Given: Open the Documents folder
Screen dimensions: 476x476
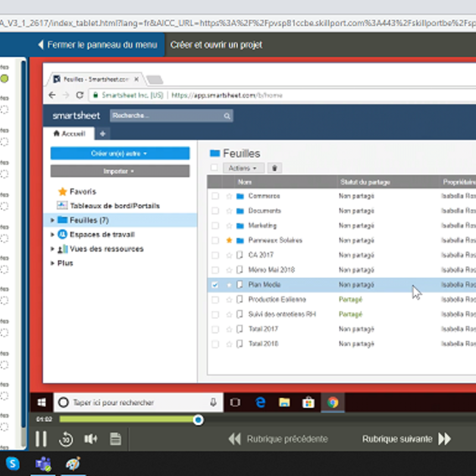Looking at the screenshot, I should click(x=264, y=211).
